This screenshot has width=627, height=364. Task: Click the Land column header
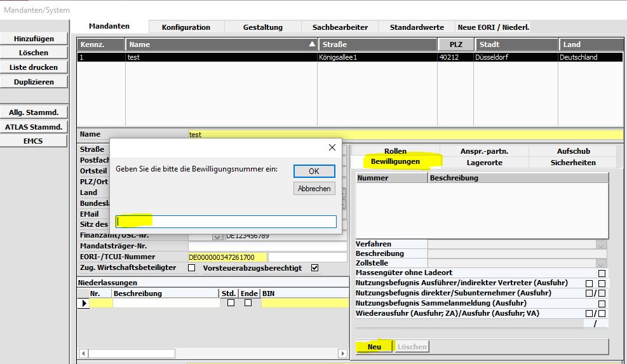coord(591,44)
